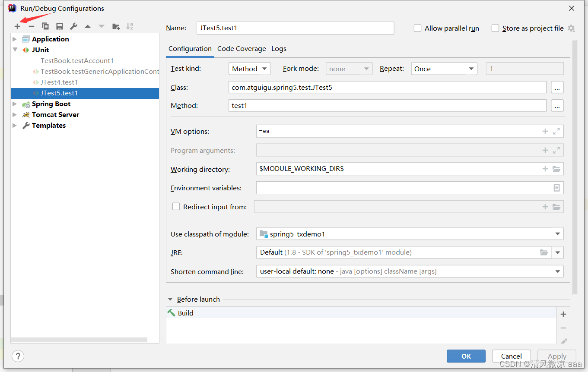Click the Apply button

(557, 356)
